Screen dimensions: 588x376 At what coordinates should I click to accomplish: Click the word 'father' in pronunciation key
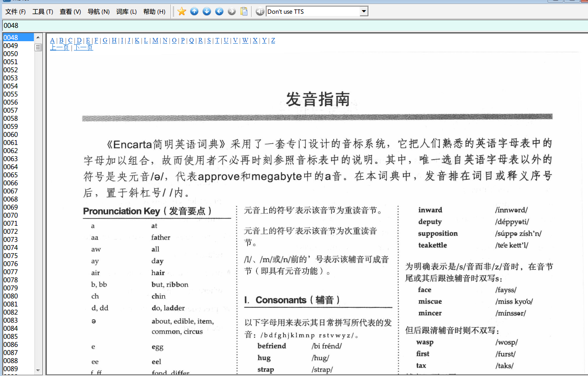[x=161, y=237]
